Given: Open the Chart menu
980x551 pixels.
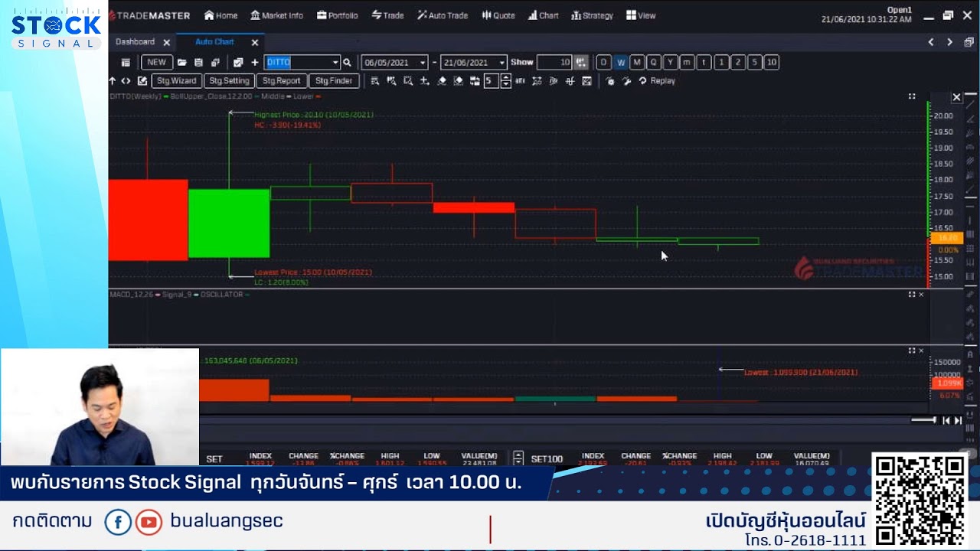Looking at the screenshot, I should (544, 15).
